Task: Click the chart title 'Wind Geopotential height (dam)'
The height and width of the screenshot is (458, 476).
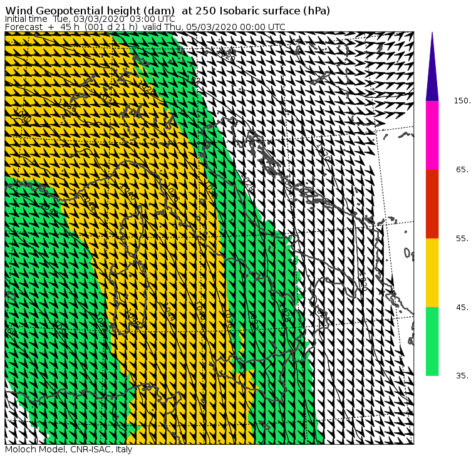Action: (x=90, y=11)
